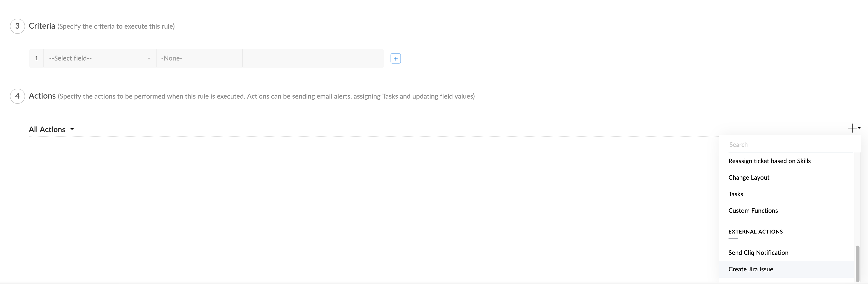This screenshot has width=868, height=286.
Task: Select Reassign ticket based on Skills
Action: click(x=769, y=161)
